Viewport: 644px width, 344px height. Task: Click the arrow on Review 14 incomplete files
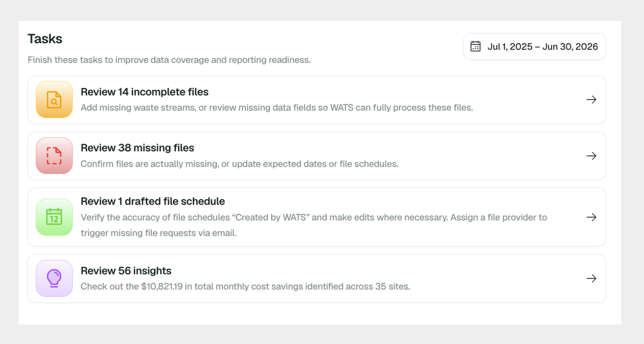pos(591,100)
